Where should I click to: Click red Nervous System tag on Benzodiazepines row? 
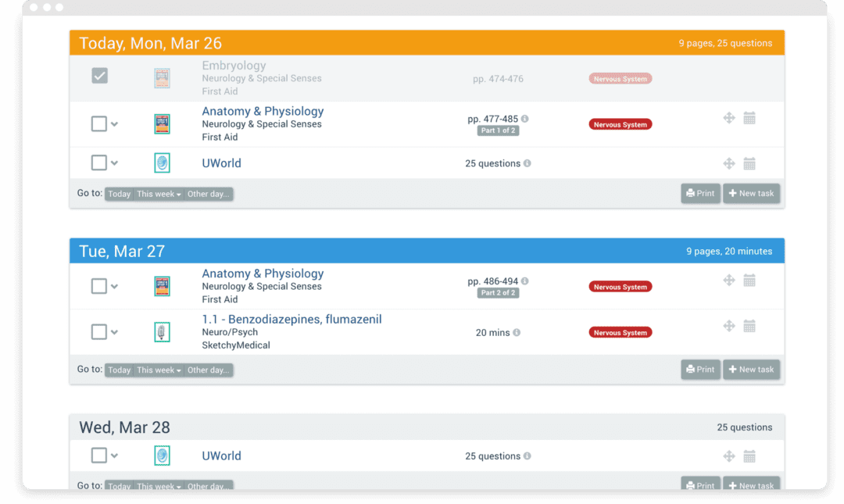click(620, 332)
